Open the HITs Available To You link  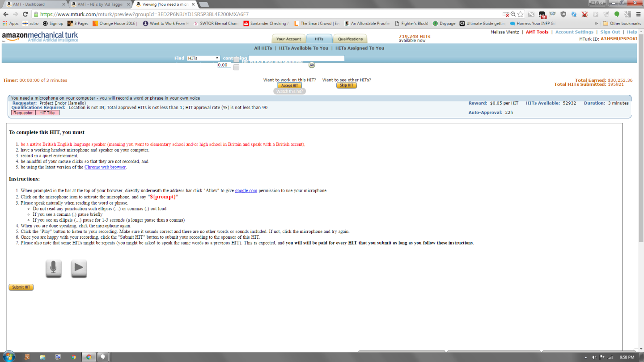tap(304, 48)
